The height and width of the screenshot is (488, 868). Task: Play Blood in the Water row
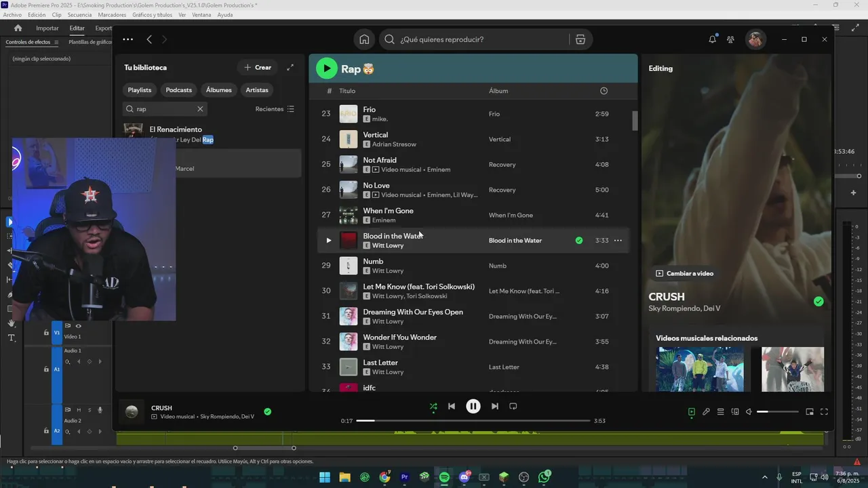(328, 240)
